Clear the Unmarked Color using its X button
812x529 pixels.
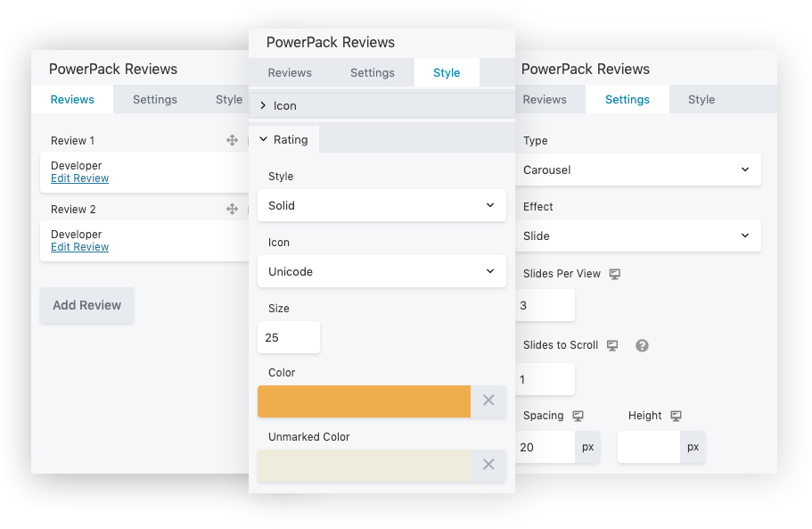pyautogui.click(x=488, y=465)
